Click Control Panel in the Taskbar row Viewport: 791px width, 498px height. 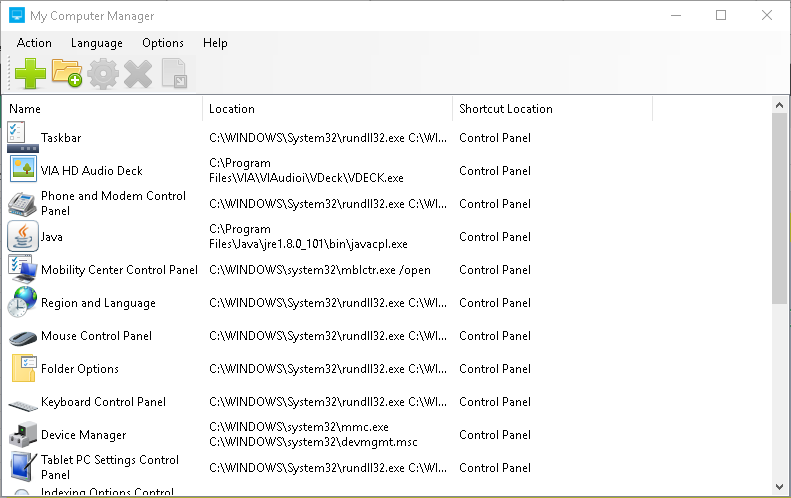click(495, 138)
